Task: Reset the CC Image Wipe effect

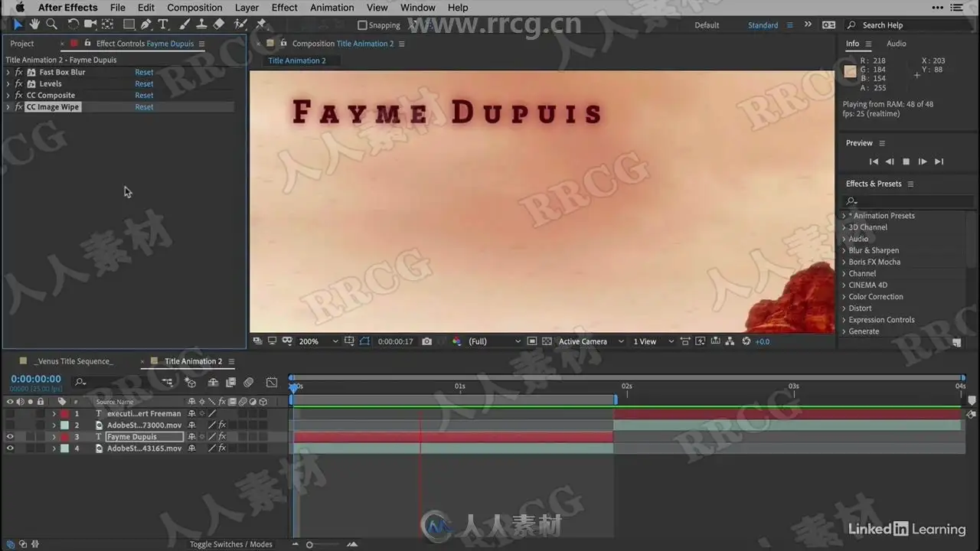Action: 144,107
